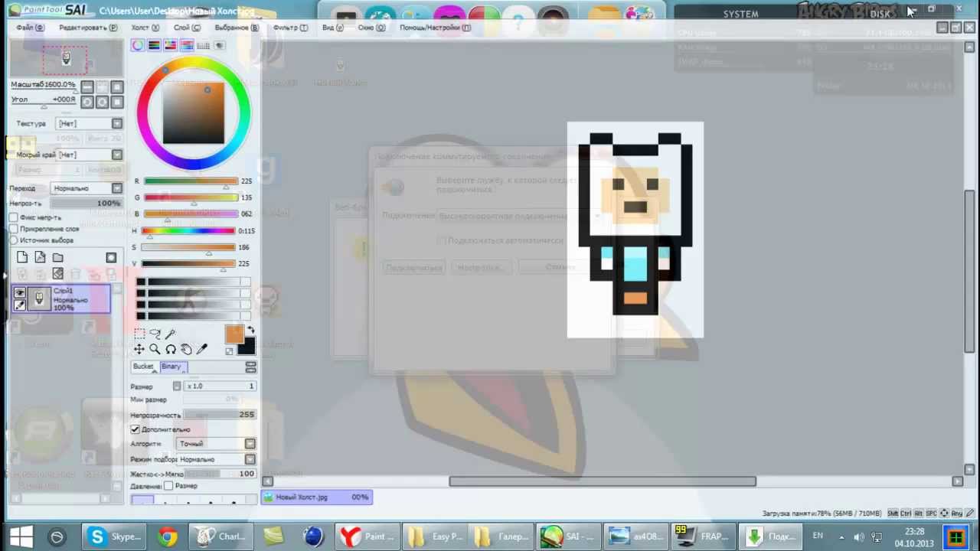Open the Алгоритм dropdown
The image size is (980, 551).
coord(217,444)
